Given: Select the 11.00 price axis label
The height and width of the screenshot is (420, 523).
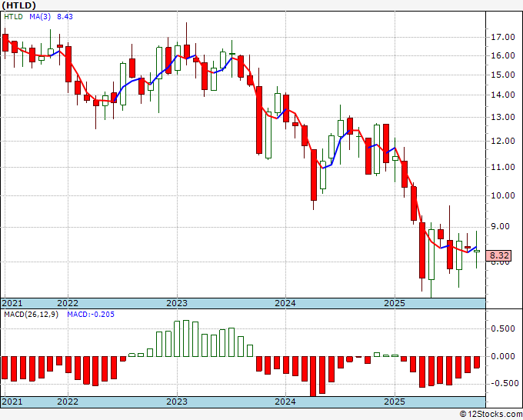Looking at the screenshot, I should tap(503, 167).
